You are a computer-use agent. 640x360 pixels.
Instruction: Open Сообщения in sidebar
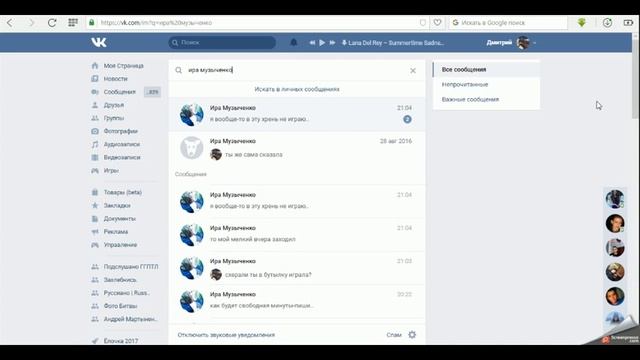[120, 92]
